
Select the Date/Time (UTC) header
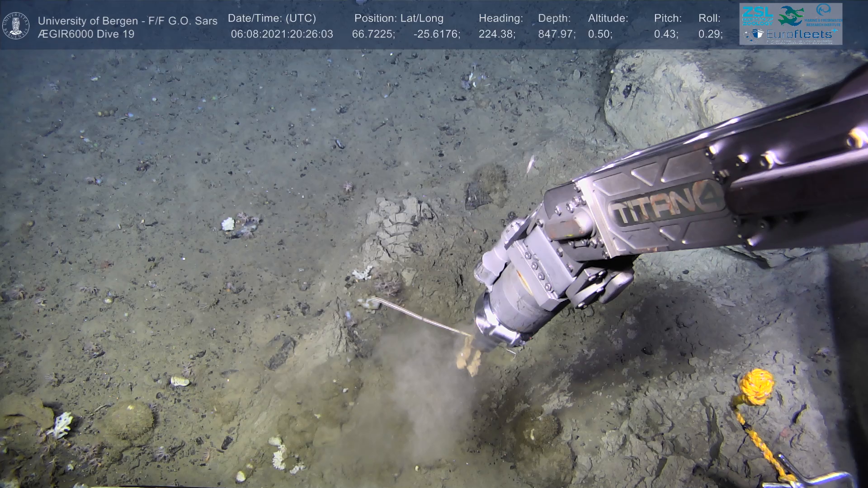pos(272,19)
